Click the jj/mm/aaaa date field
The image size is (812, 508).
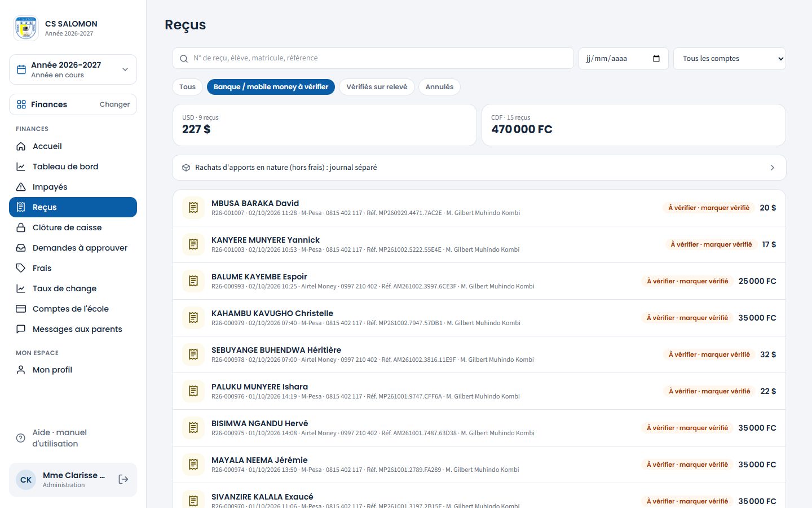(623, 59)
